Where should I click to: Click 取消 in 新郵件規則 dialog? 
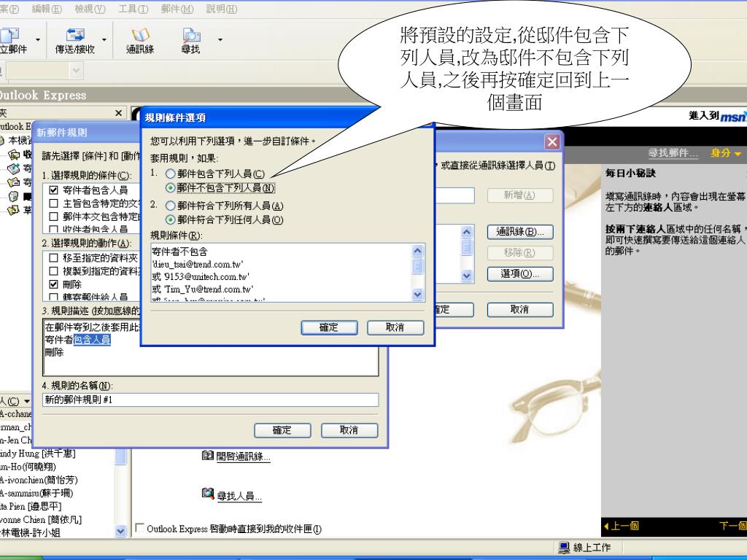click(x=349, y=430)
